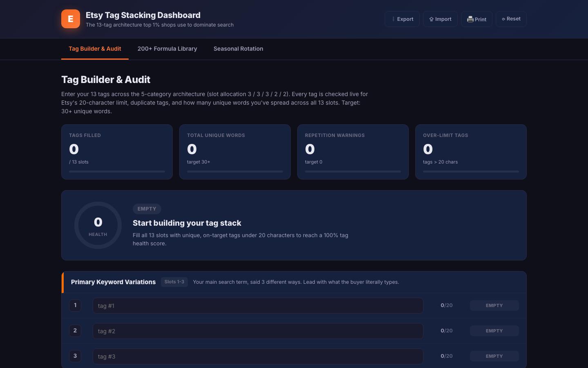Click the 'target 0' caption
Viewport: 588px width, 368px height.
click(314, 162)
